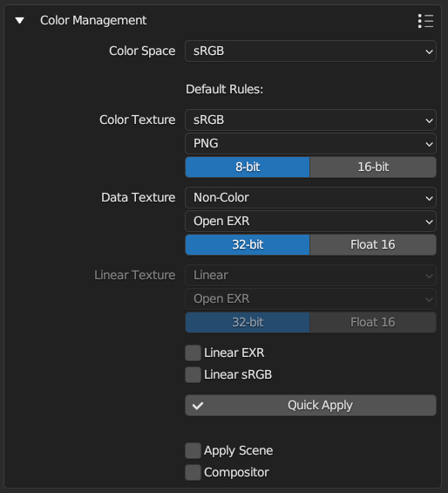The image size is (448, 493).
Task: Click the Linear Texture label
Action: (x=135, y=275)
